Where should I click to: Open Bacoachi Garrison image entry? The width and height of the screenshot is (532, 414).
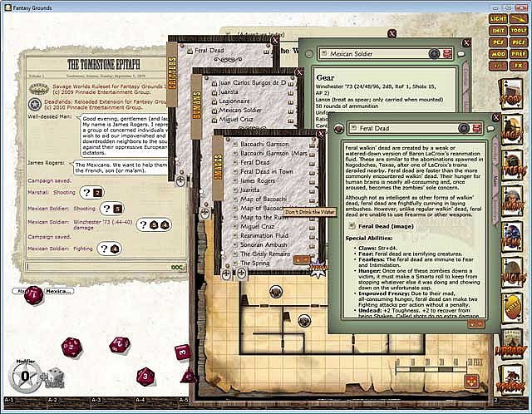(x=264, y=144)
